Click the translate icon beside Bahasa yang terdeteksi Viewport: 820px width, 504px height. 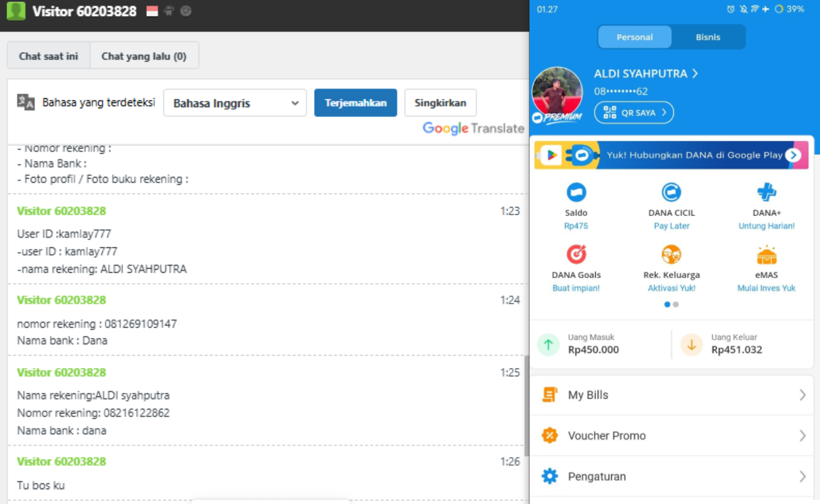pyautogui.click(x=26, y=102)
